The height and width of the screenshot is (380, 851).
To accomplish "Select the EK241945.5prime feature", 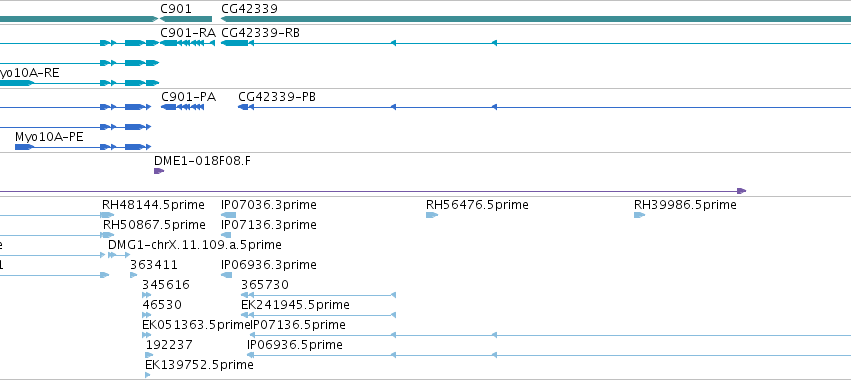I will (x=319, y=315).
